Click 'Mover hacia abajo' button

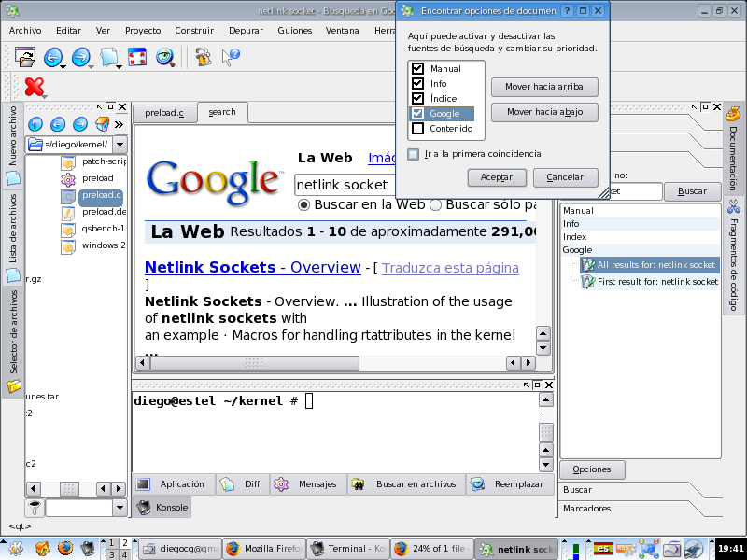(x=544, y=112)
